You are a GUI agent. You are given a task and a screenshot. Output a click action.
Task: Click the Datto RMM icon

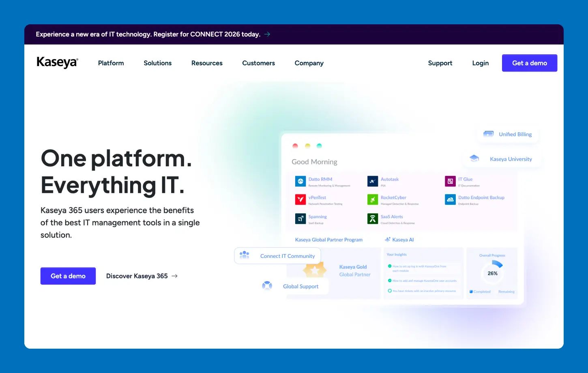coord(300,181)
